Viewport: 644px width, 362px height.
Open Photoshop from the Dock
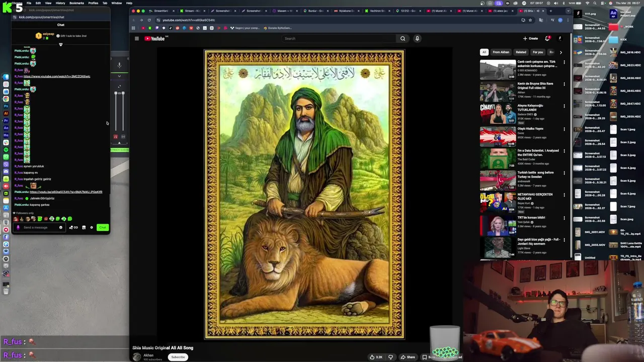[x=6, y=106]
